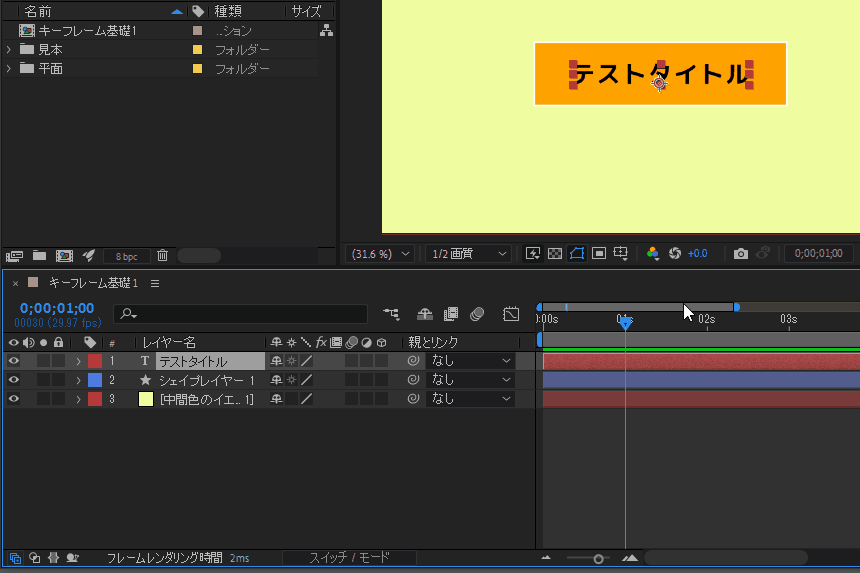Click blue label swatch of シェイプレイヤー 1
860x573 pixels.
(95, 379)
